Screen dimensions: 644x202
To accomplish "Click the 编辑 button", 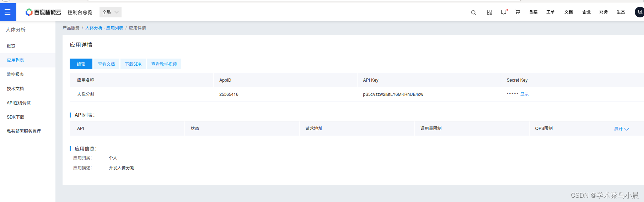I will click(x=81, y=64).
